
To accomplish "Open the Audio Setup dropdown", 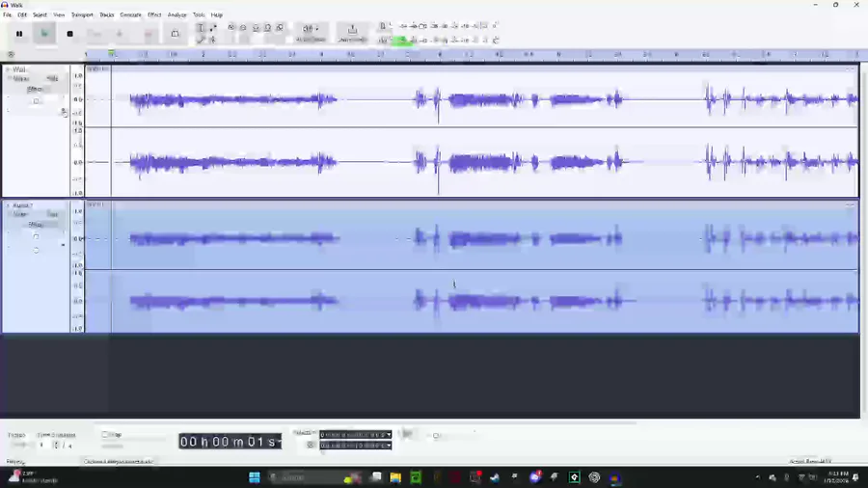I will tap(311, 33).
